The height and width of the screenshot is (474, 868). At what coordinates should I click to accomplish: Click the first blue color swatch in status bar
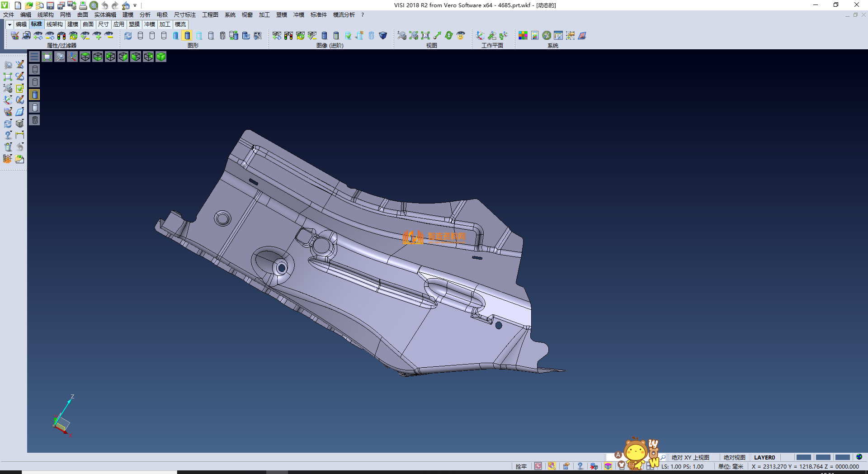click(803, 457)
